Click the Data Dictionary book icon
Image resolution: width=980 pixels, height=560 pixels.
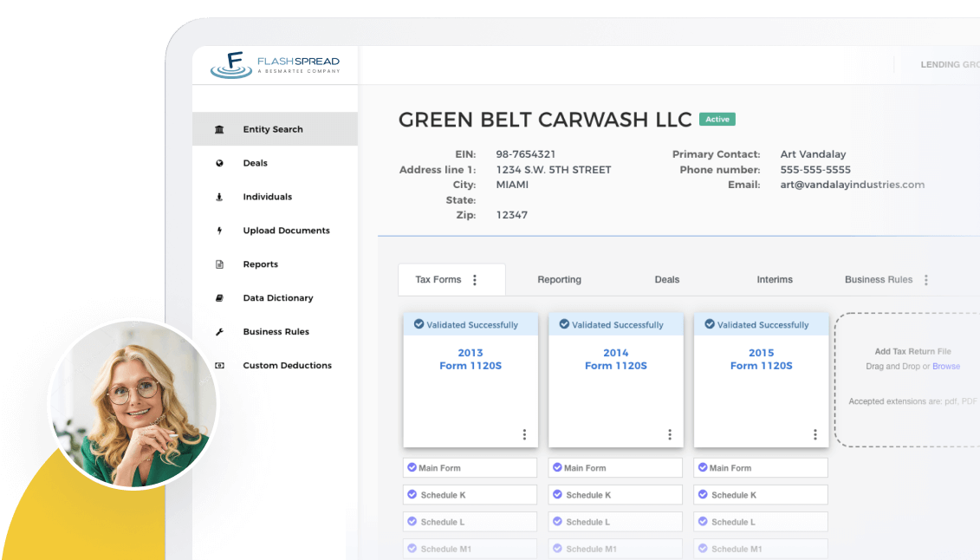pyautogui.click(x=219, y=298)
